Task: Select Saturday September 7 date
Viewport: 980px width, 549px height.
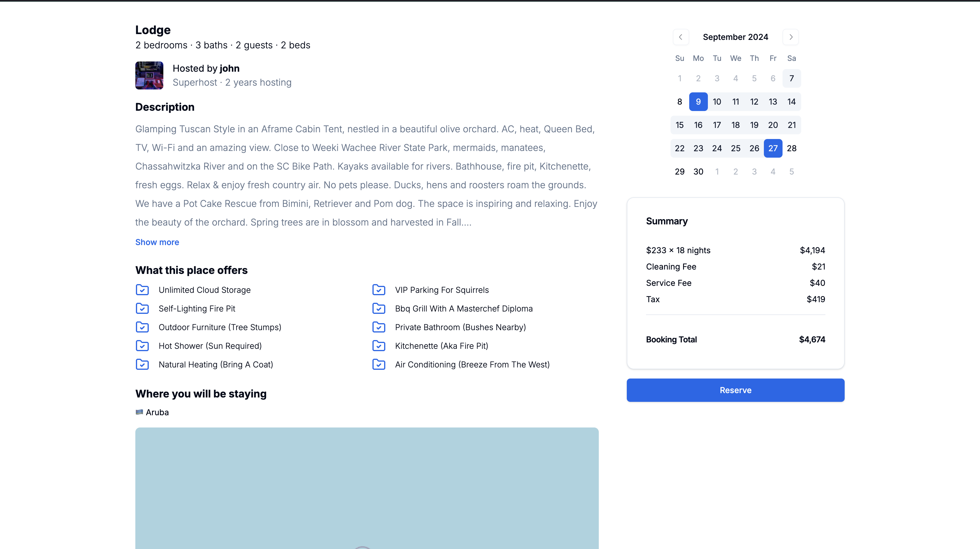Action: coord(791,78)
